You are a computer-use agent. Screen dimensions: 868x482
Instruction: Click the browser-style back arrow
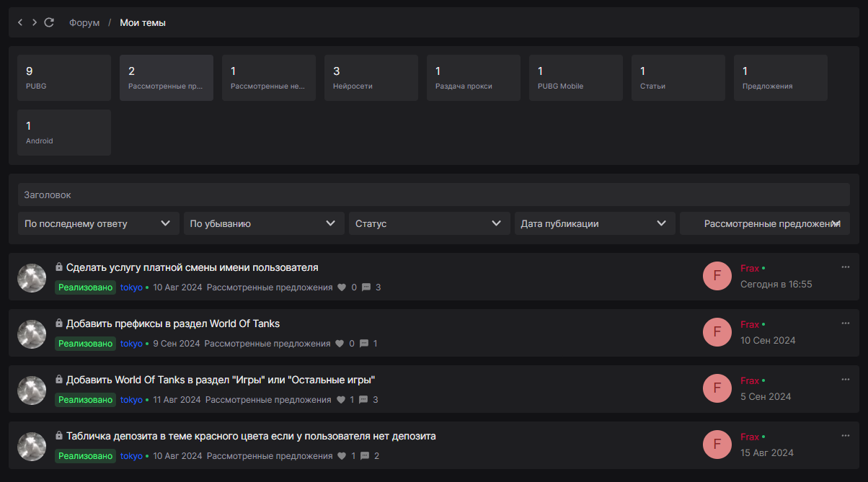(20, 22)
